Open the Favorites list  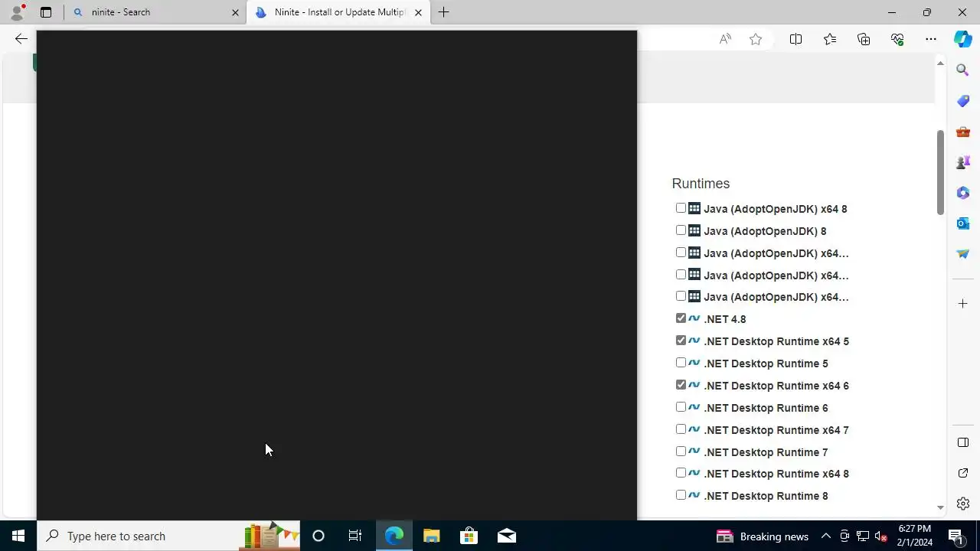tap(830, 39)
